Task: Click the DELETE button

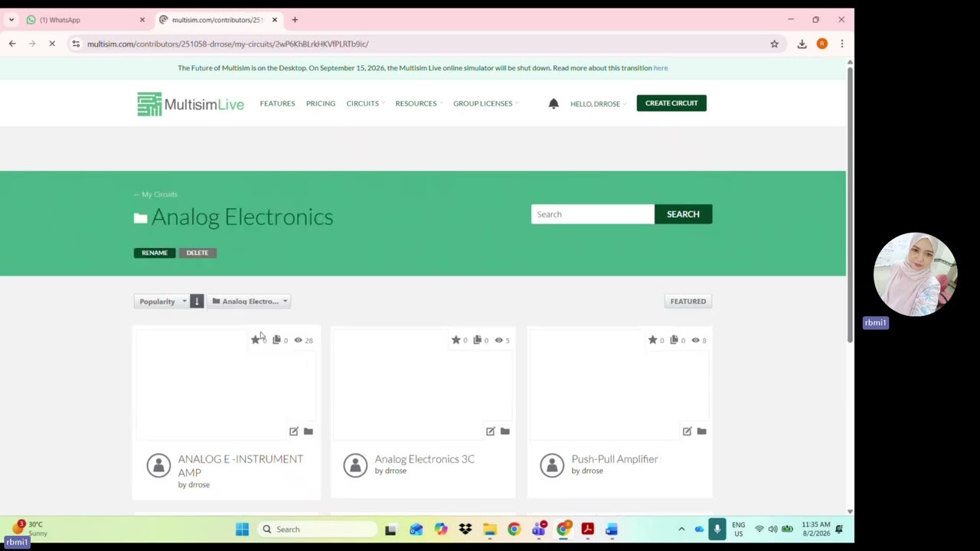Action: click(198, 253)
